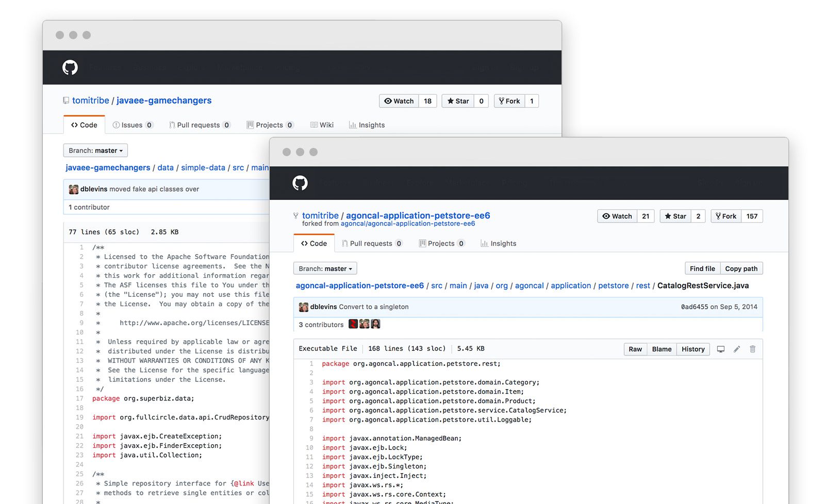
Task: Open petstore breadcrumb folder
Action: [614, 285]
